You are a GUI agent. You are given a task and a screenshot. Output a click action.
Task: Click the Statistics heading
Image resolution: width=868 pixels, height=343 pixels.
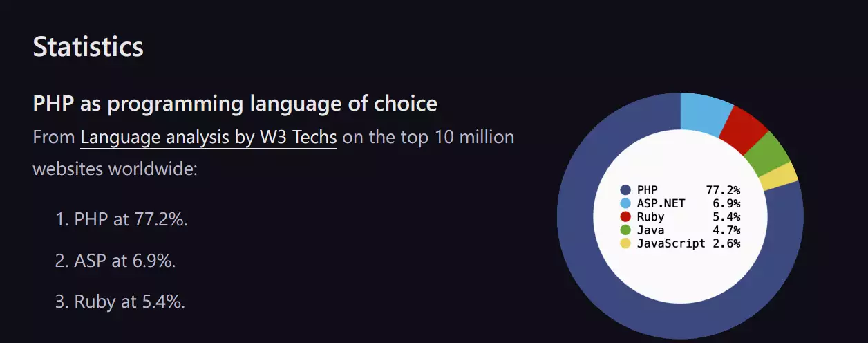[x=88, y=46]
